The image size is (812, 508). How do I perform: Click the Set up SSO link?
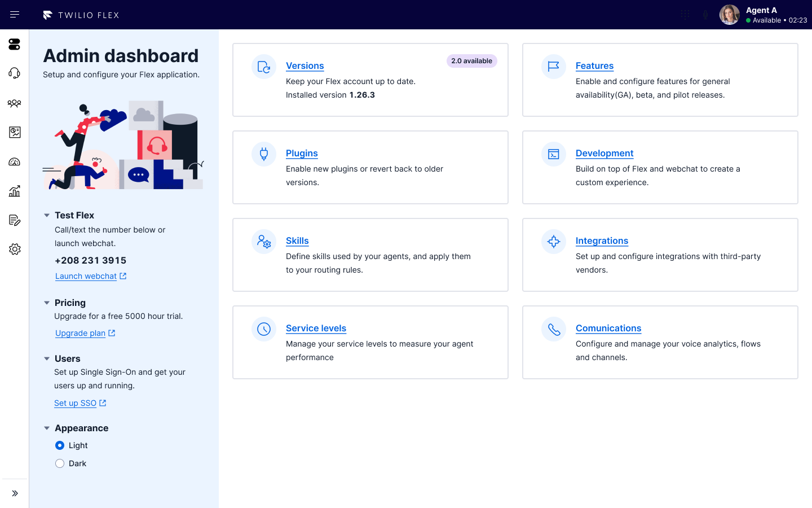pos(80,403)
